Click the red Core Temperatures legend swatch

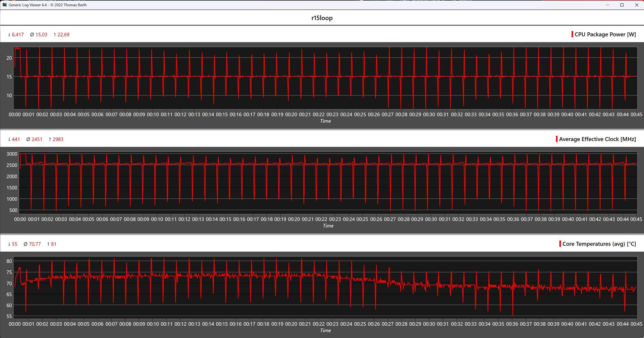[x=560, y=244]
